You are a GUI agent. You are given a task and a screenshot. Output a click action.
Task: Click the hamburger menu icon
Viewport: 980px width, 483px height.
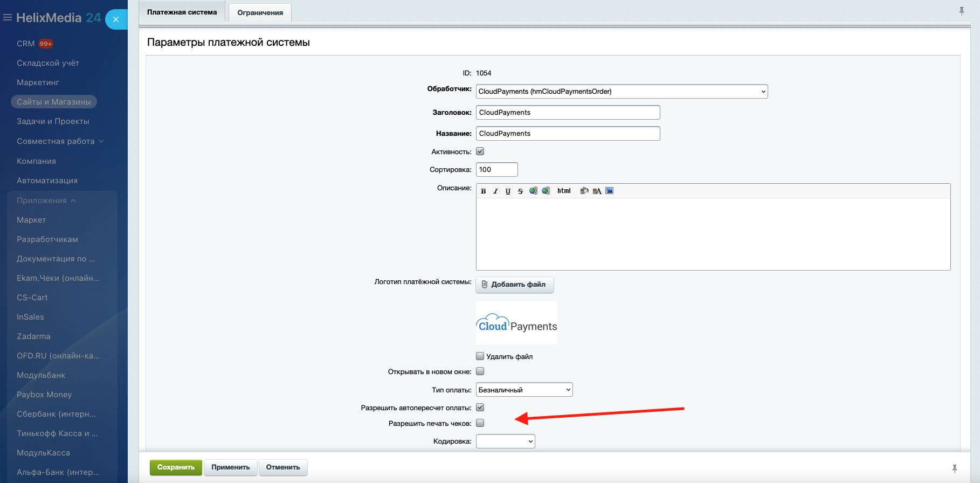tap(8, 18)
